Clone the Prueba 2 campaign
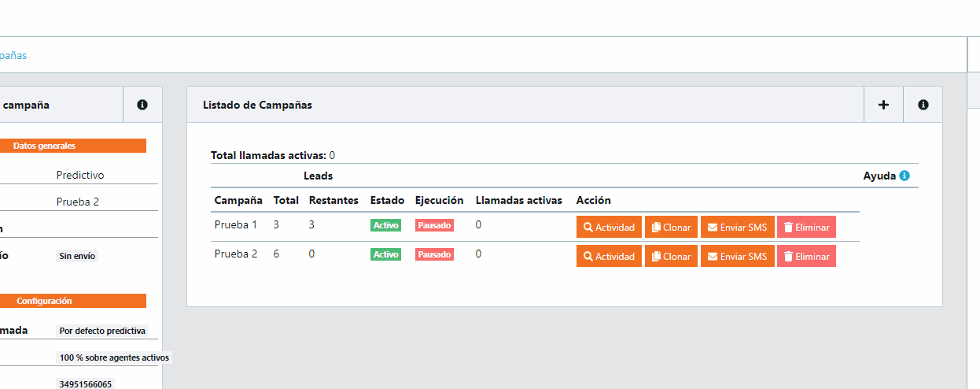The image size is (980, 389). coord(671,256)
